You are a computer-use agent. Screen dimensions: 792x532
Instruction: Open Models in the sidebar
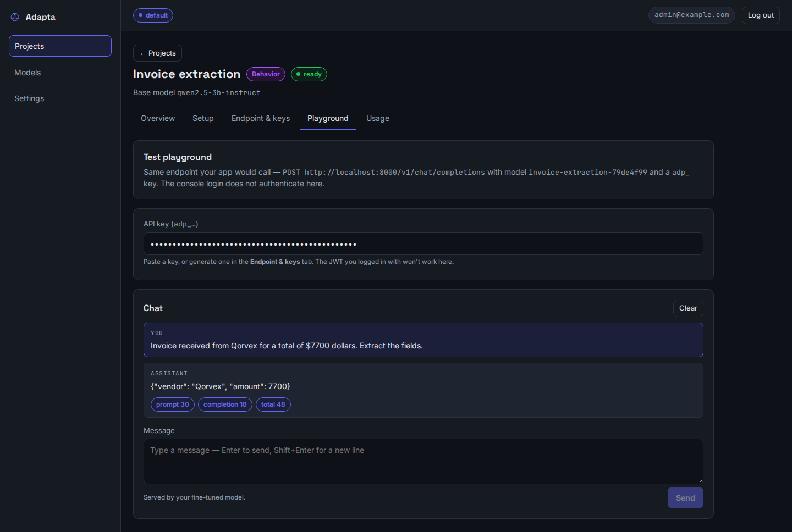click(x=60, y=73)
